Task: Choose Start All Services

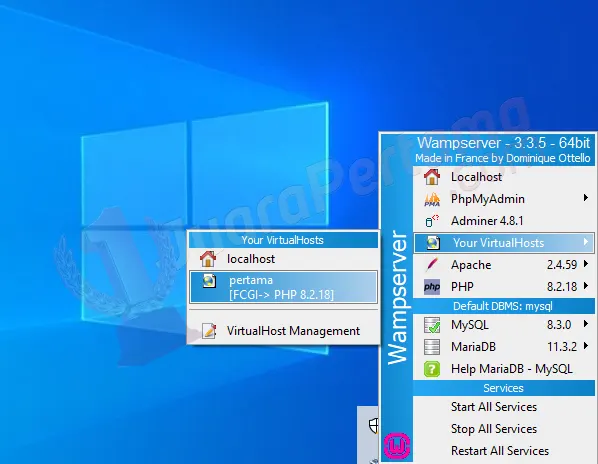Action: pos(503,407)
